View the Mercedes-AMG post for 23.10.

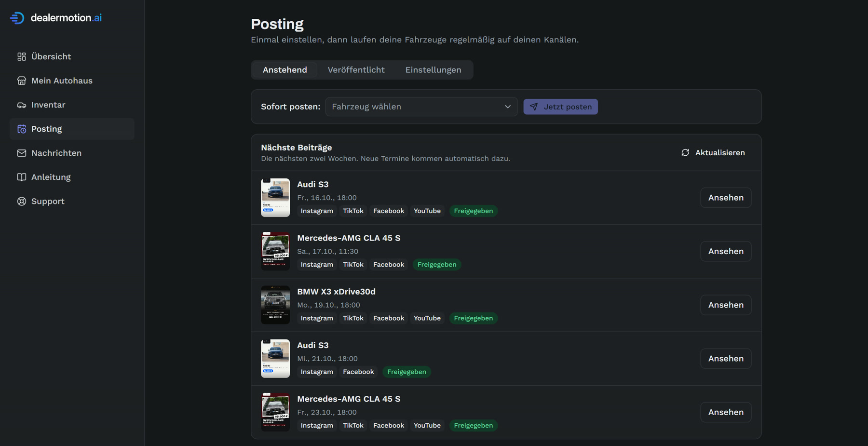pyautogui.click(x=726, y=412)
